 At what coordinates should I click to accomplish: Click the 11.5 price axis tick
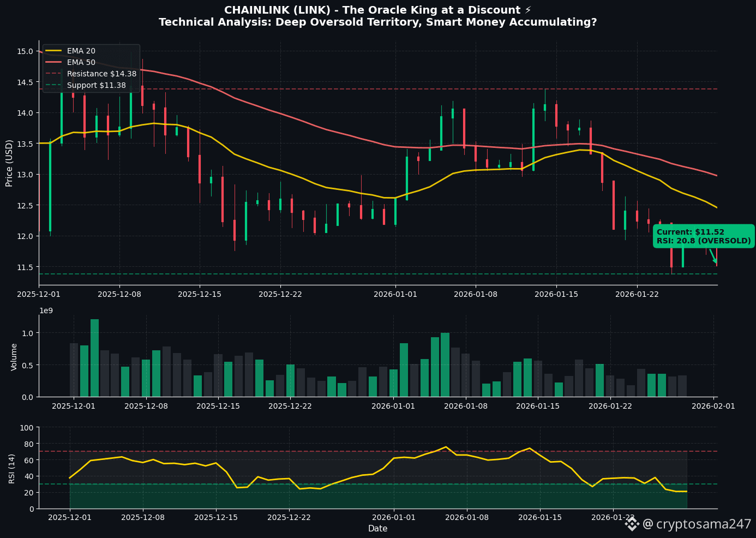(26, 267)
